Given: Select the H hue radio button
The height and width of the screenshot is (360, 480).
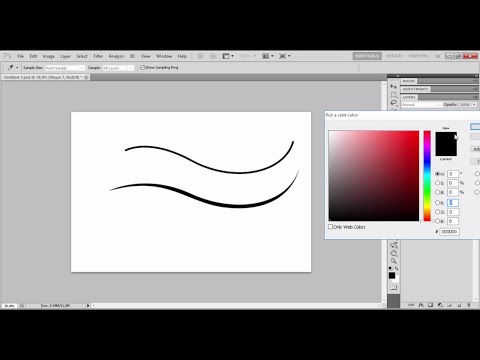Looking at the screenshot, I should coord(438,174).
